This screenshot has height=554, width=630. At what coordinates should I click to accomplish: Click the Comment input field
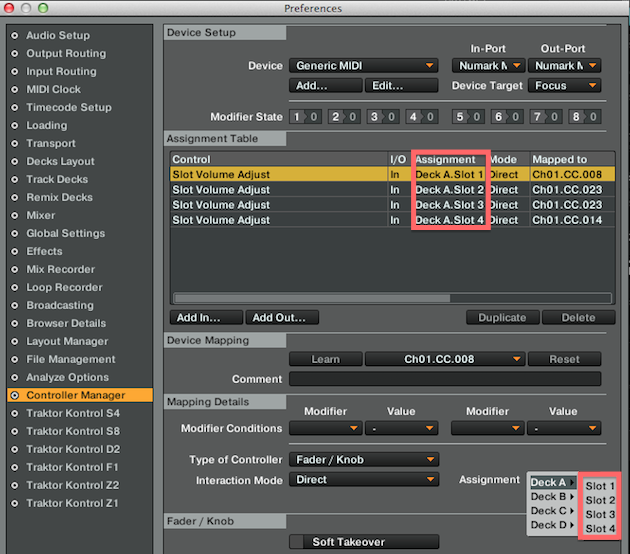(445, 379)
